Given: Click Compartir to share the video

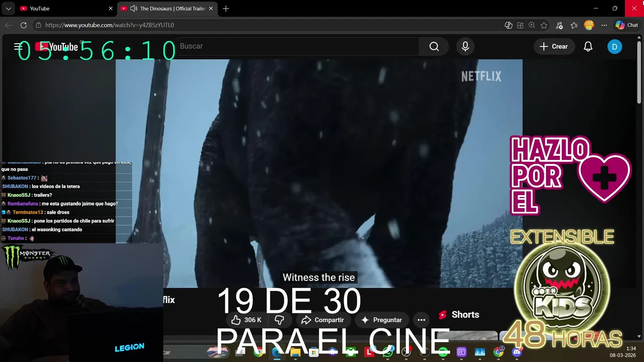Looking at the screenshot, I should tap(323, 320).
